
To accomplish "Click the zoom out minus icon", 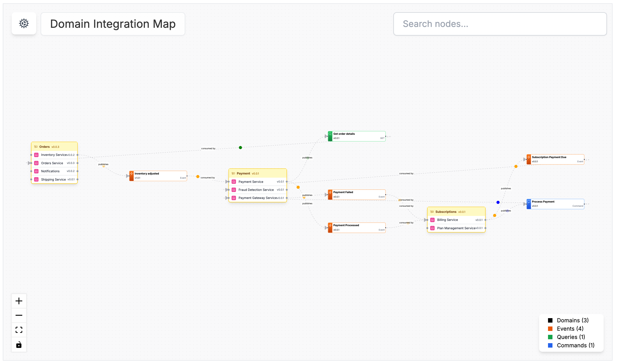I will pyautogui.click(x=19, y=315).
